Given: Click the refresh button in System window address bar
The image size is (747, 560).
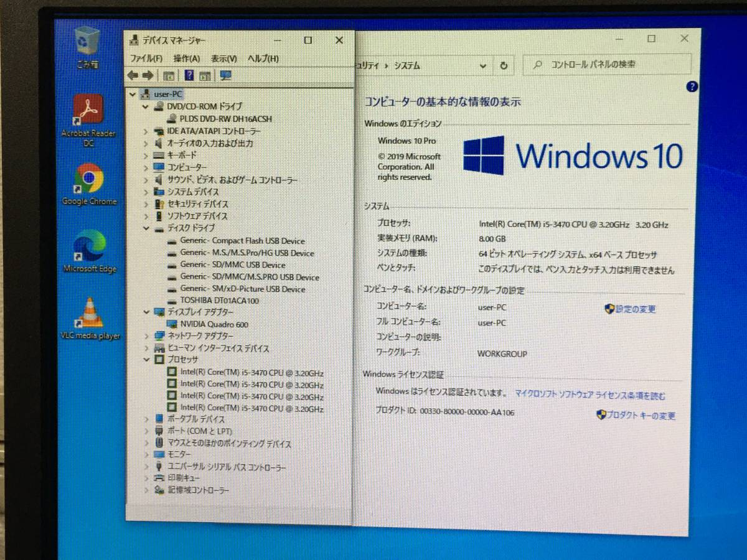Looking at the screenshot, I should (504, 65).
